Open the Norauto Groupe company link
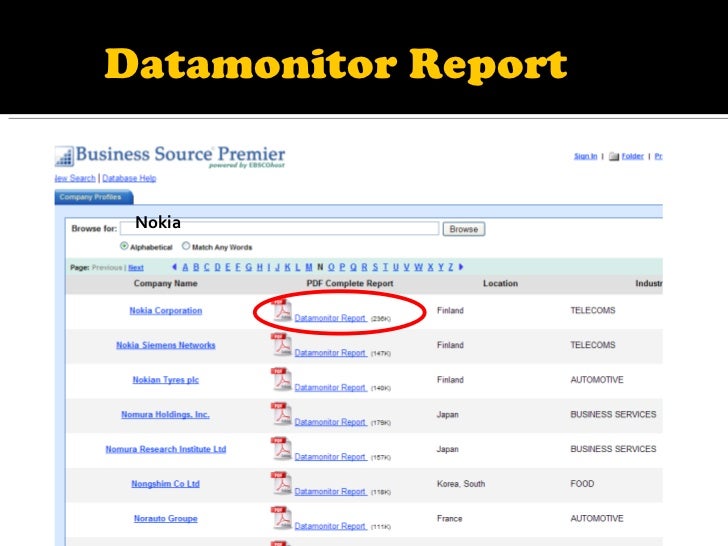This screenshot has height=546, width=728. (x=166, y=518)
